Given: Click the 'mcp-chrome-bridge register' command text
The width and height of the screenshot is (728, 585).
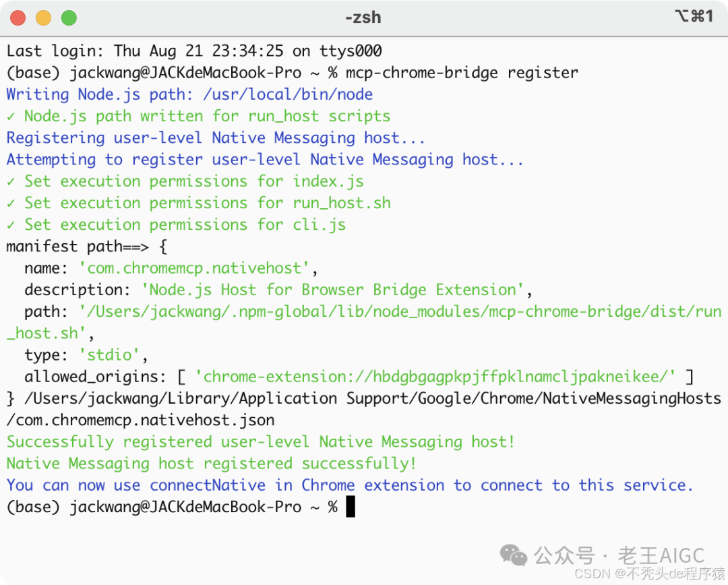Looking at the screenshot, I should point(462,72).
